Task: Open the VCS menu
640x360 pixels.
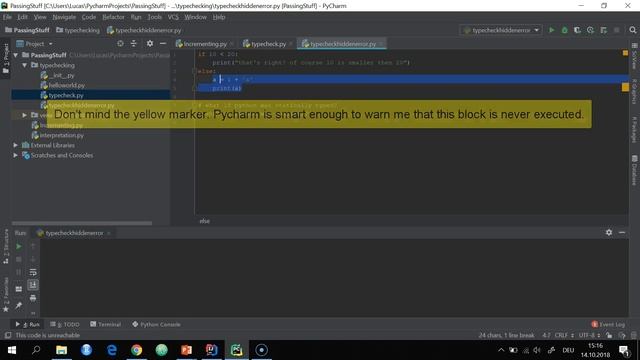Action: [173, 17]
